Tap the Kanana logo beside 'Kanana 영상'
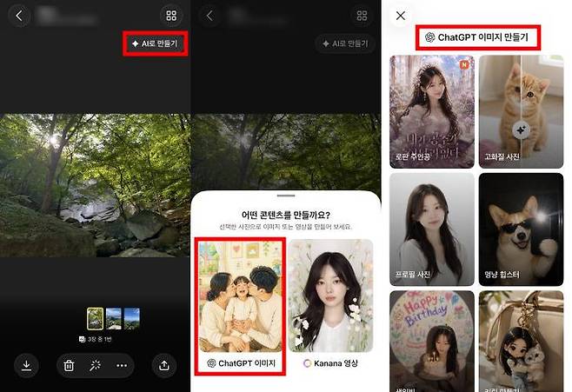This screenshot has width=572, height=392. pyautogui.click(x=307, y=363)
